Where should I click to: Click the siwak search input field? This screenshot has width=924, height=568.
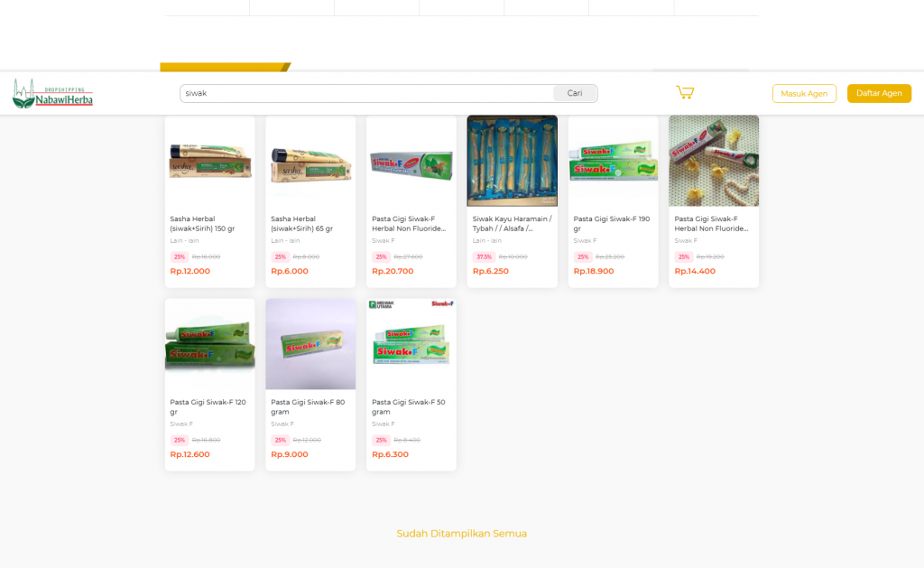[x=361, y=92]
